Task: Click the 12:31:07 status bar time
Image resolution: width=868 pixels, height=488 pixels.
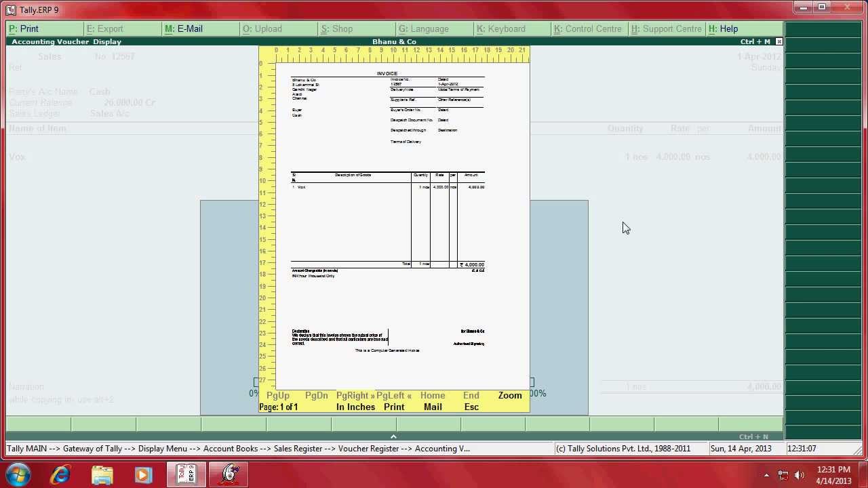Action: point(802,449)
